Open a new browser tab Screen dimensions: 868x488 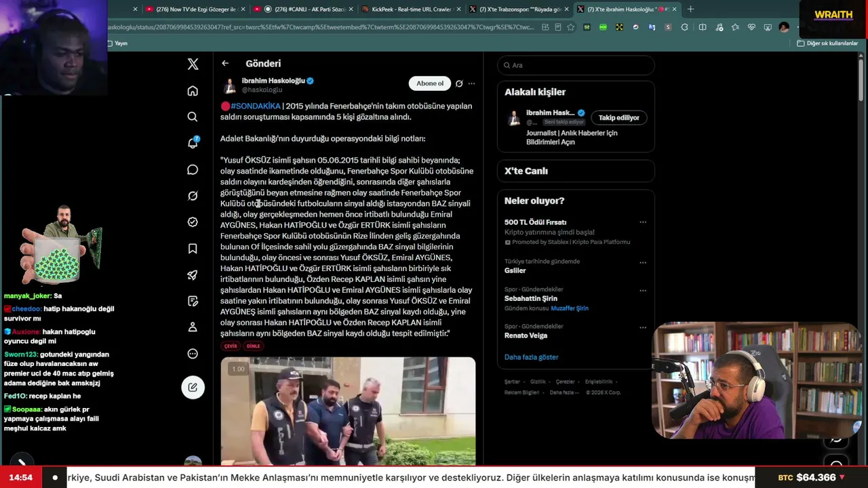[x=690, y=9]
